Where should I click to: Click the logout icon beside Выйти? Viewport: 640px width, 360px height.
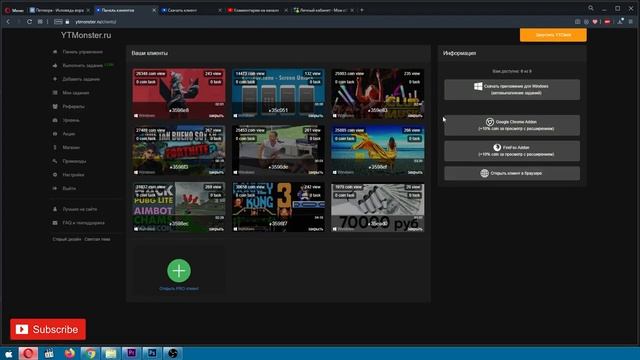(55, 188)
